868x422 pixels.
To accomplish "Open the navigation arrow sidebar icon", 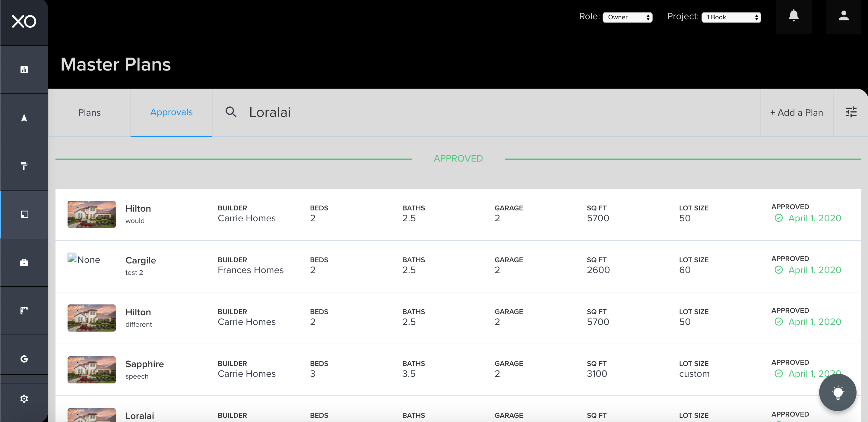I will (24, 118).
